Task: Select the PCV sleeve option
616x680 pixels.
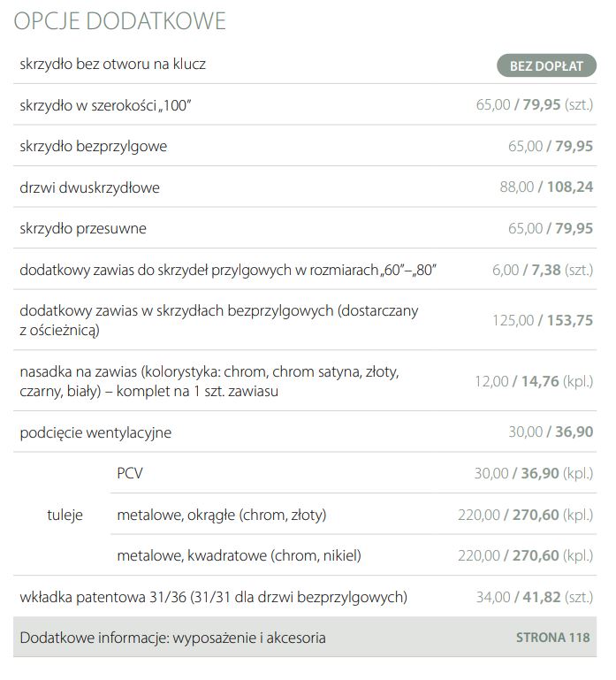Action: click(130, 473)
